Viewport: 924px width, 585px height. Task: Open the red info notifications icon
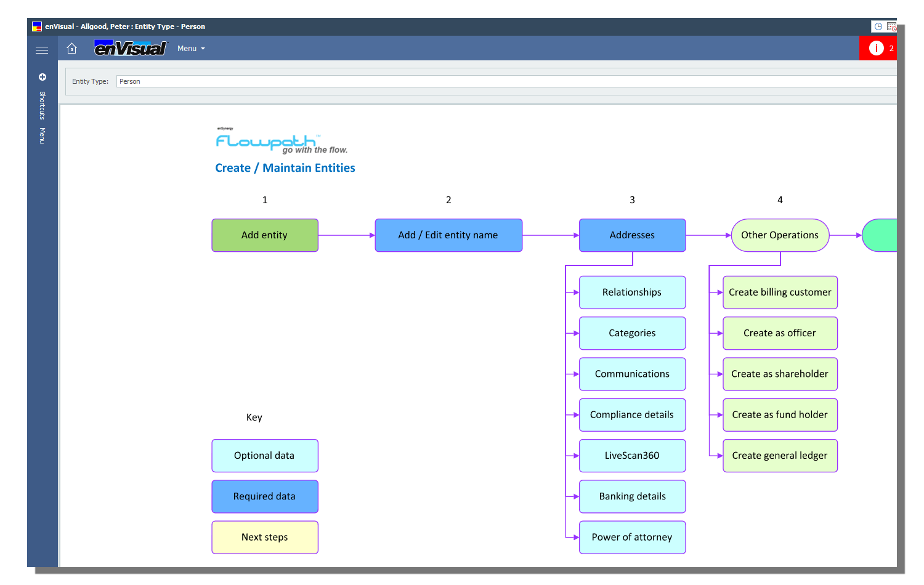coord(876,48)
